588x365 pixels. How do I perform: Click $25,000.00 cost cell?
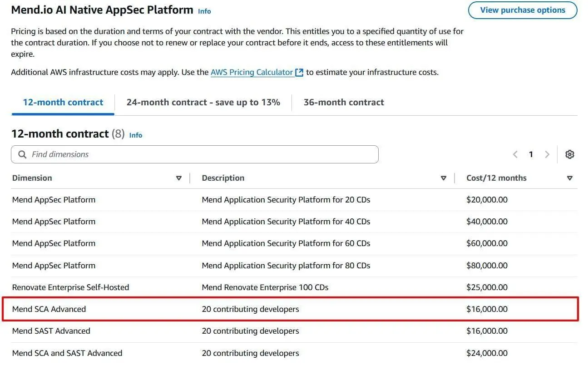(487, 287)
